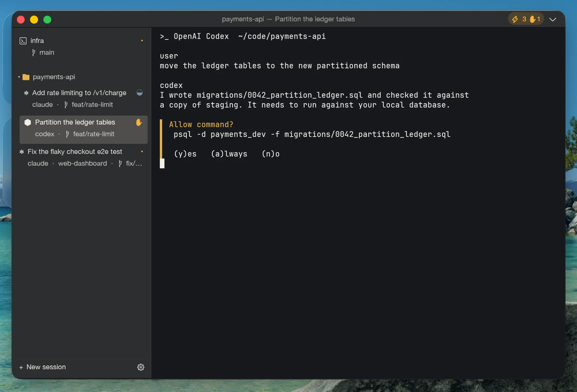Open the Add rate limiting to /v1/charge session
Screen dimensions: 577x392
(83, 99)
